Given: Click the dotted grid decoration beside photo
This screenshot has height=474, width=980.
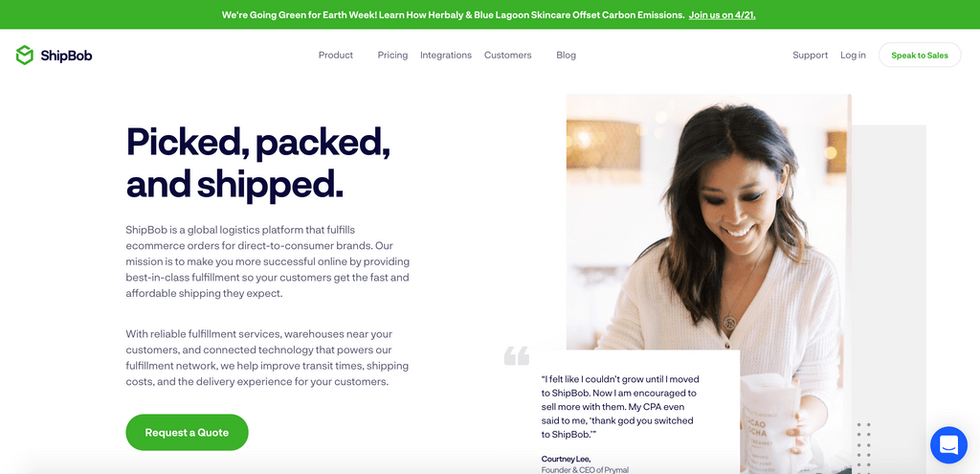Looking at the screenshot, I should pos(864,448).
